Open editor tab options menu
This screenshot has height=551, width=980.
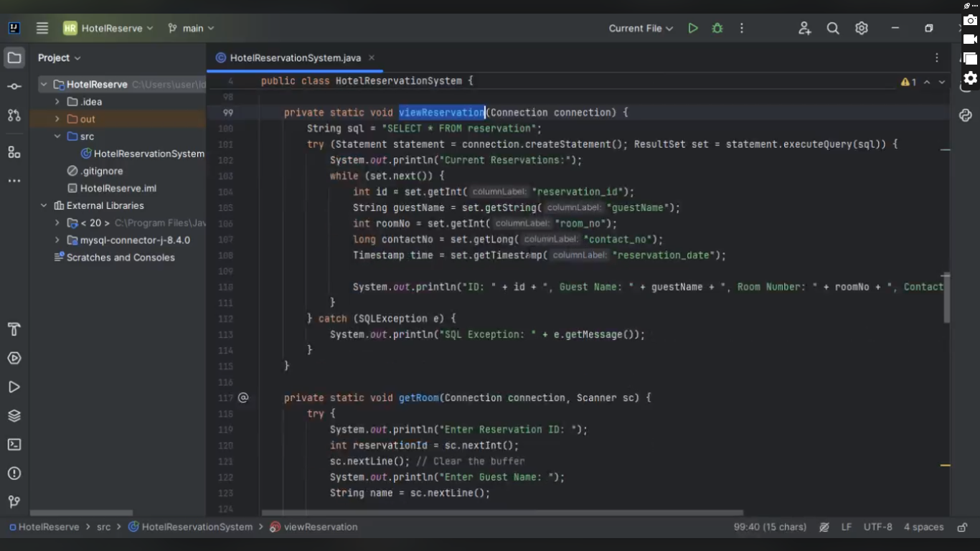[x=937, y=57]
